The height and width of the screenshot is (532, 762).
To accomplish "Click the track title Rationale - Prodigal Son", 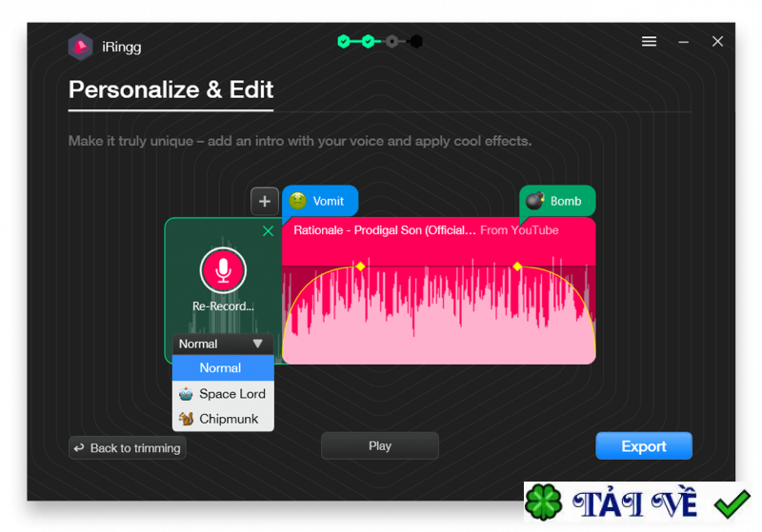I will click(x=385, y=230).
